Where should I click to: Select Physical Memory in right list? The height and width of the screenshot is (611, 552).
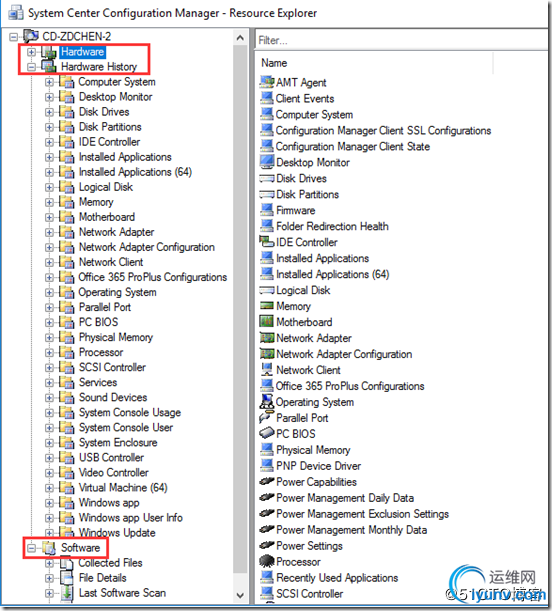coord(313,450)
